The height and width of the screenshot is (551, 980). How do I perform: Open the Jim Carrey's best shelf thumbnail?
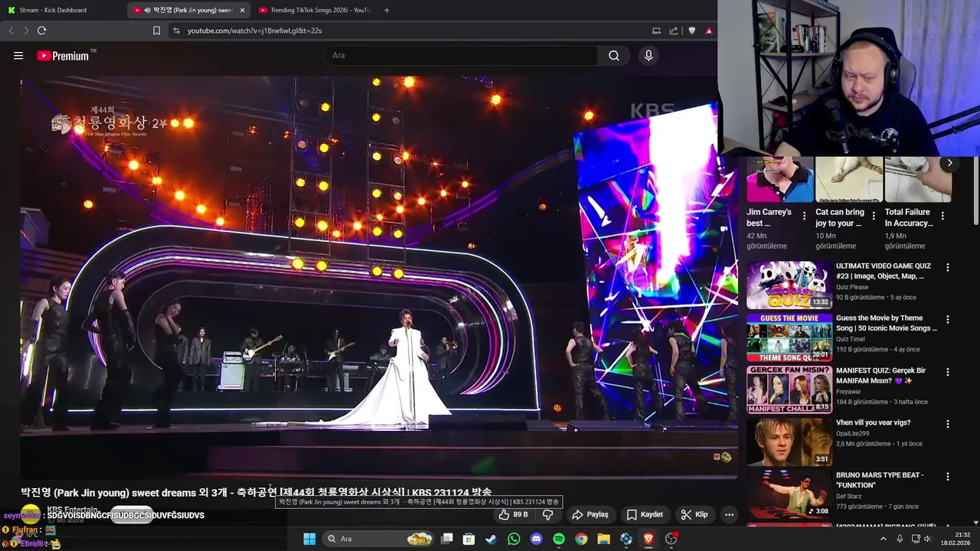779,179
